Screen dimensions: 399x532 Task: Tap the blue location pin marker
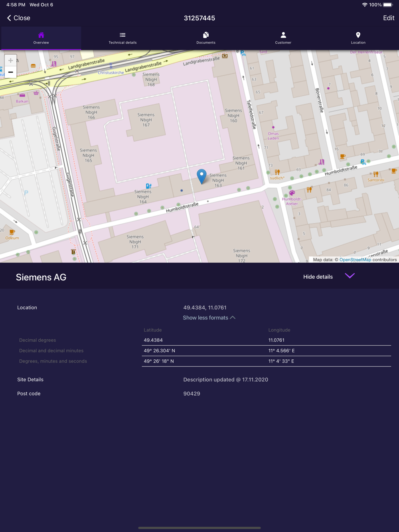pos(202,176)
